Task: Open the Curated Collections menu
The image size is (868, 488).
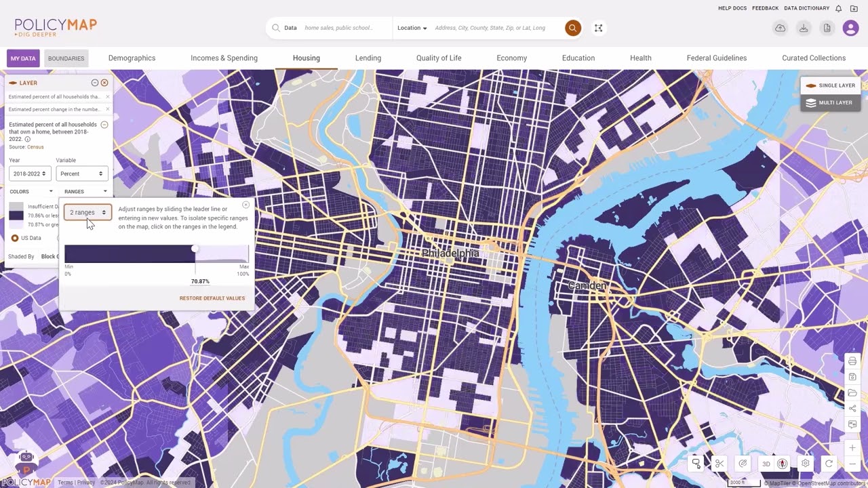Action: [x=814, y=58]
